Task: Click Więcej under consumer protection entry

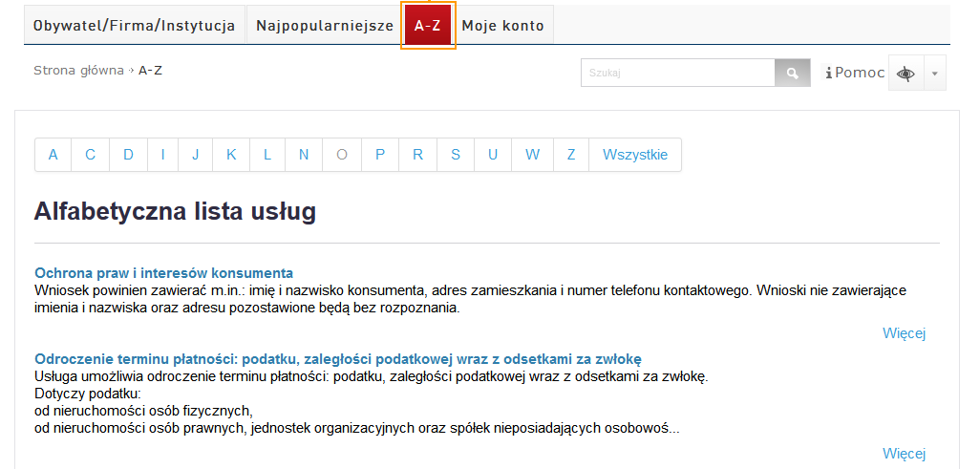Action: (x=904, y=333)
